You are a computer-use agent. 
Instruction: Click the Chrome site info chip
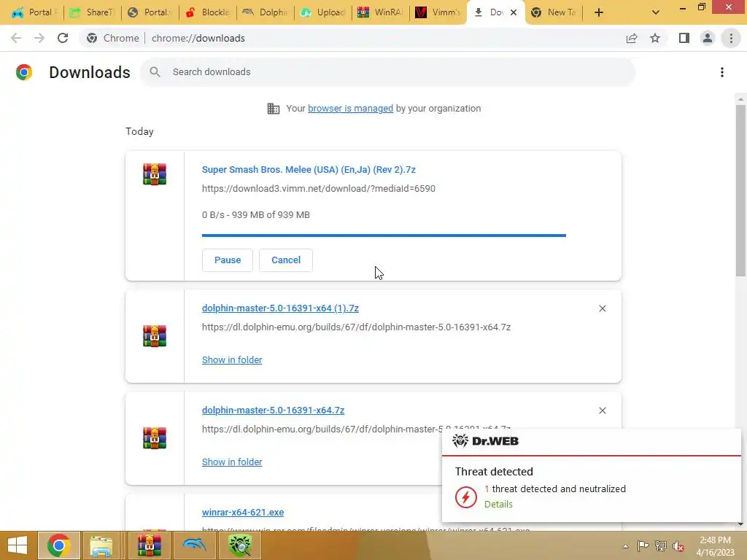[x=113, y=38]
